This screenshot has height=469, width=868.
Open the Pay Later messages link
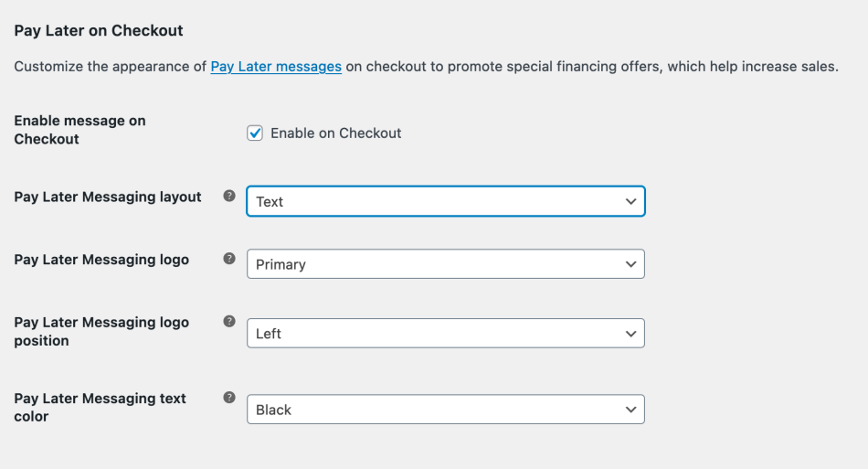point(276,67)
